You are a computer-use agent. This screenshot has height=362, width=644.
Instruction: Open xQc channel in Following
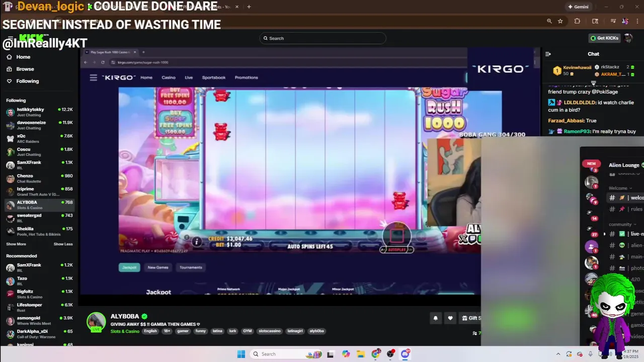point(39,138)
